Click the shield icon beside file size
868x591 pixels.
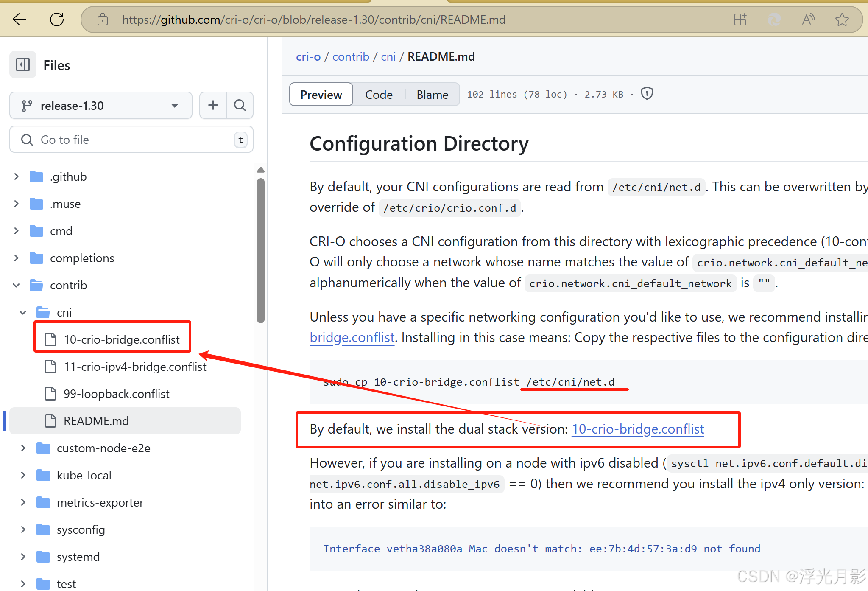point(647,94)
